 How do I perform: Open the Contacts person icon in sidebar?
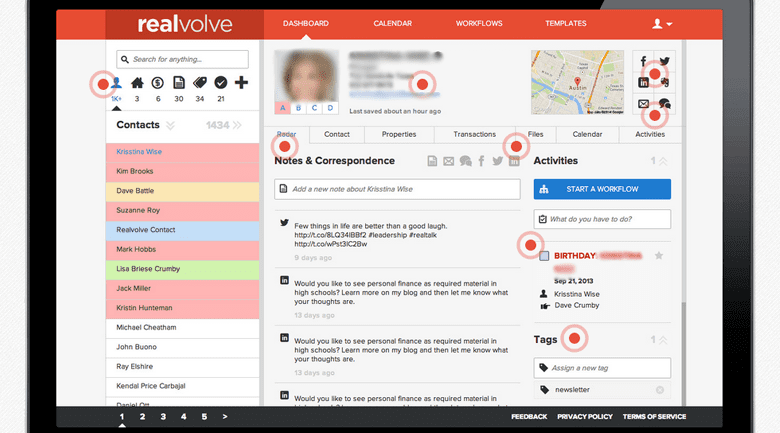[116, 83]
